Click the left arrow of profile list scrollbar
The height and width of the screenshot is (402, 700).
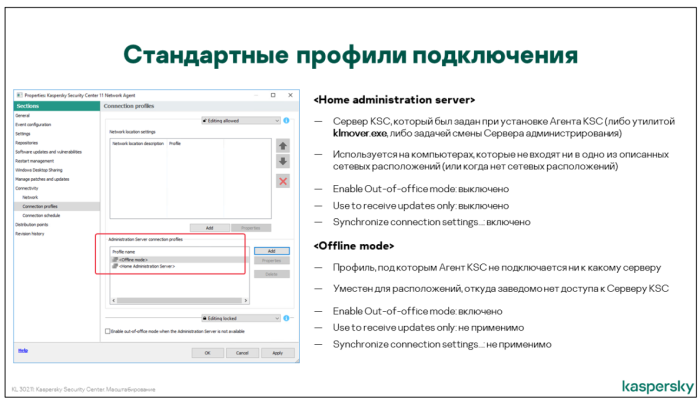(x=114, y=301)
